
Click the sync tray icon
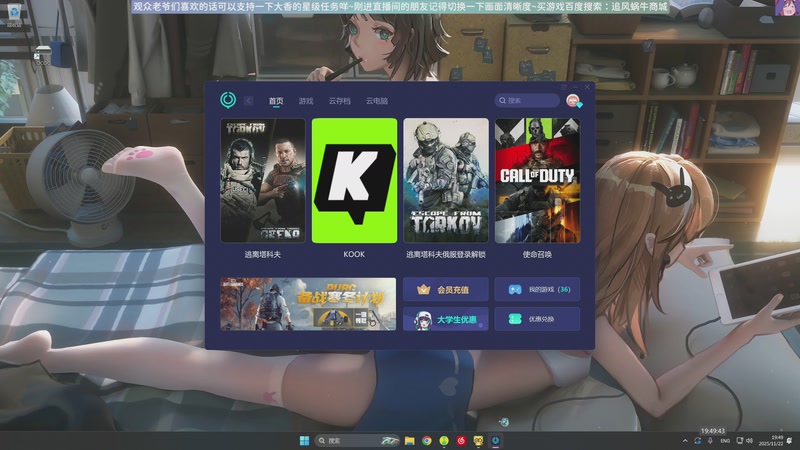[697, 441]
